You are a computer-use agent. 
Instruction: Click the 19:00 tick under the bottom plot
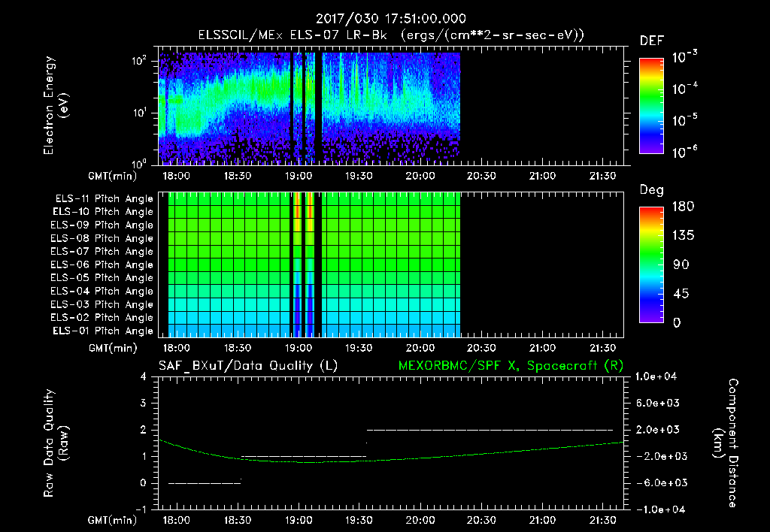(x=299, y=520)
